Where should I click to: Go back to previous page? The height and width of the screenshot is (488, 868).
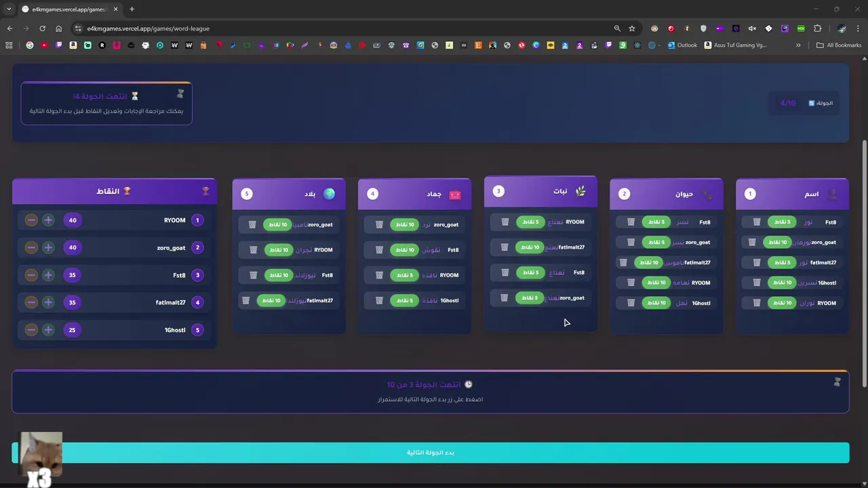[9, 28]
